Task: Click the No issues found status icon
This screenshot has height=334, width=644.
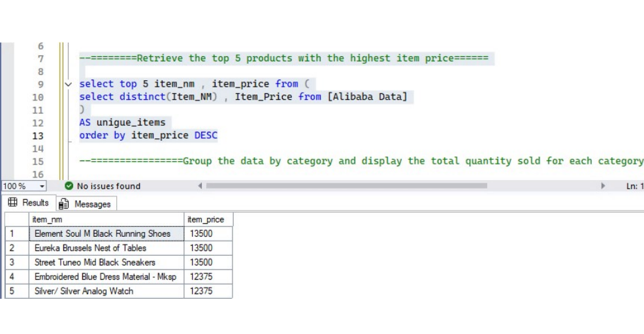Action: [x=69, y=186]
